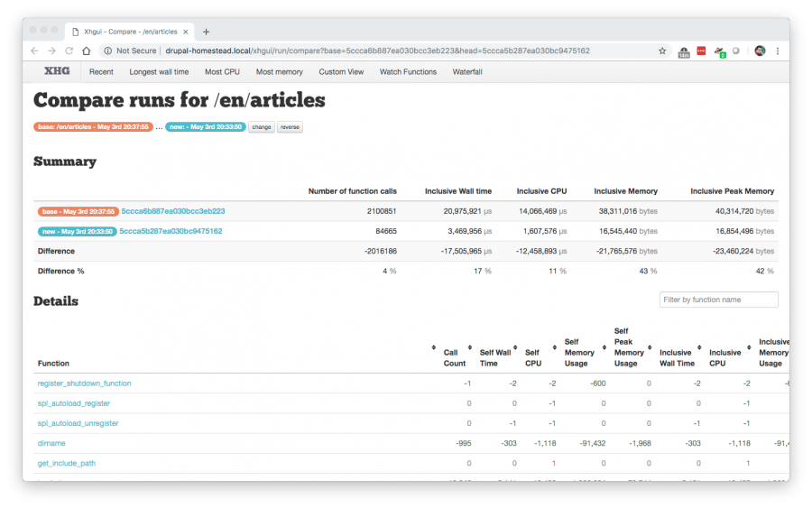Click the orange base run badge at top
Image resolution: width=812 pixels, height=508 pixels.
point(93,127)
